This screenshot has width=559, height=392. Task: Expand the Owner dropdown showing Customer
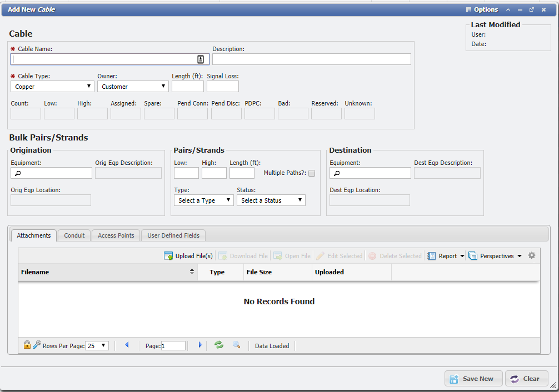(133, 86)
